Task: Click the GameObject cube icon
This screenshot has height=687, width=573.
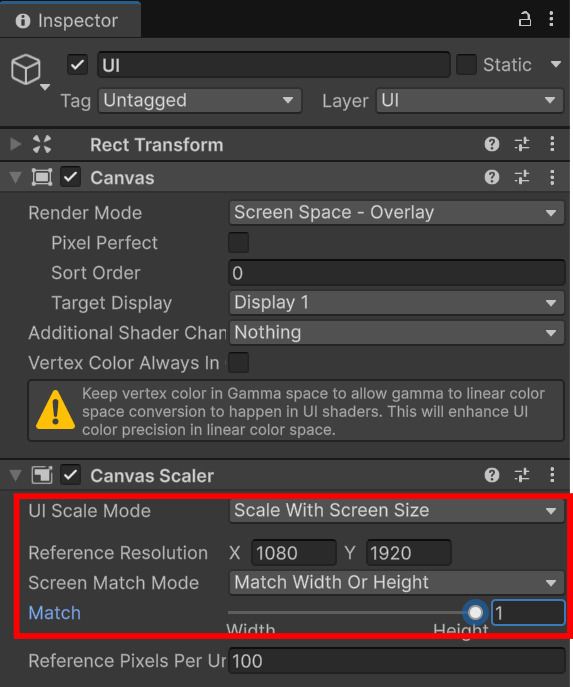Action: pyautogui.click(x=26, y=69)
